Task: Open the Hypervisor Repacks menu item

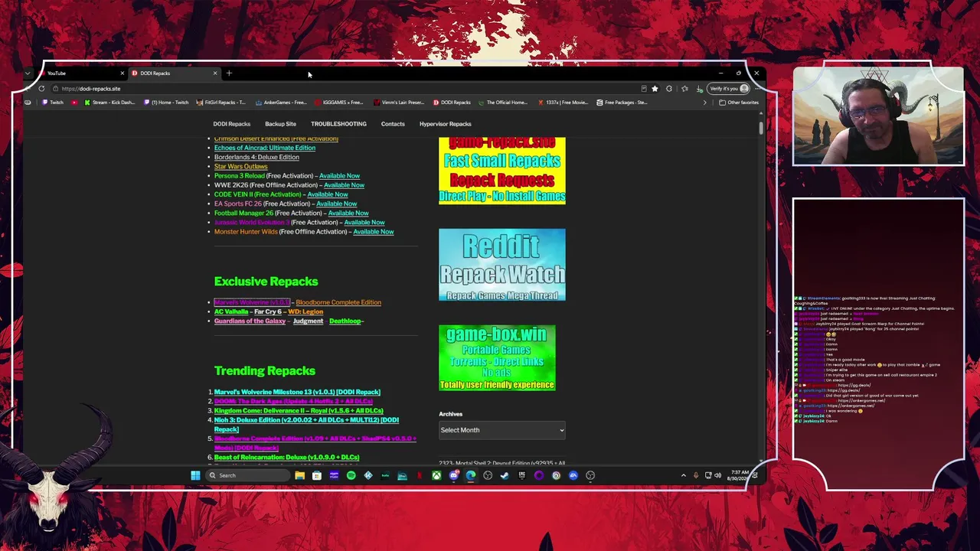Action: click(x=445, y=124)
